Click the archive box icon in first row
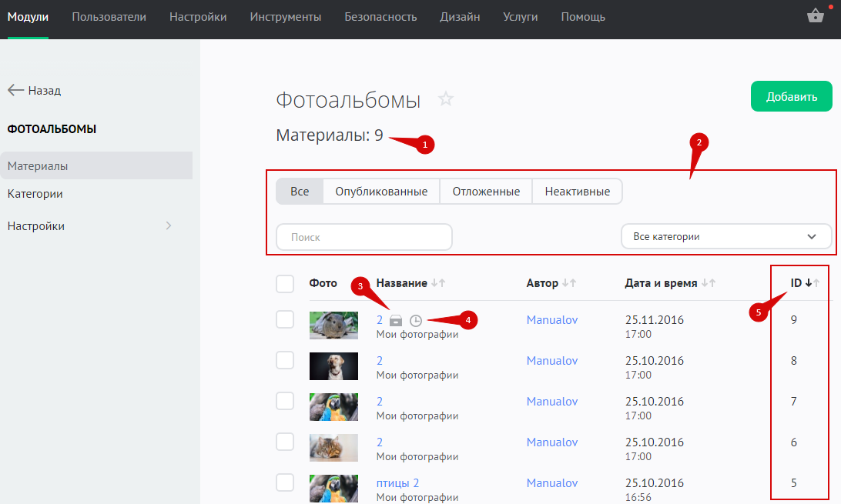This screenshot has height=504, width=841. [x=396, y=320]
